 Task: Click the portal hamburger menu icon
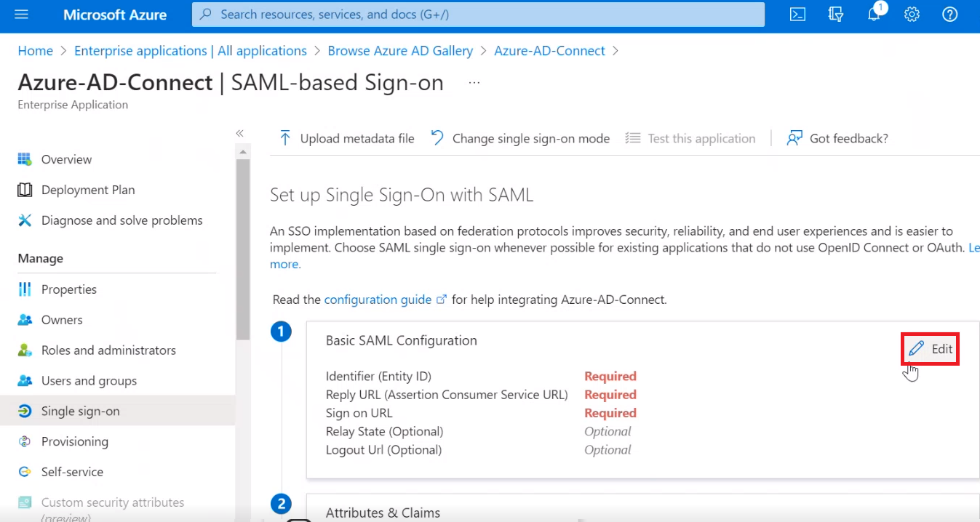click(21, 15)
